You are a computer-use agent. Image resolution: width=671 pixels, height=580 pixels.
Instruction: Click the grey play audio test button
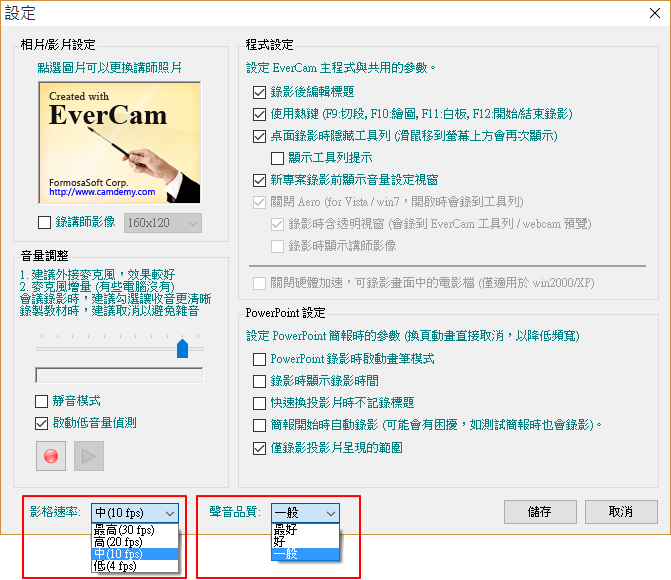coord(89,456)
